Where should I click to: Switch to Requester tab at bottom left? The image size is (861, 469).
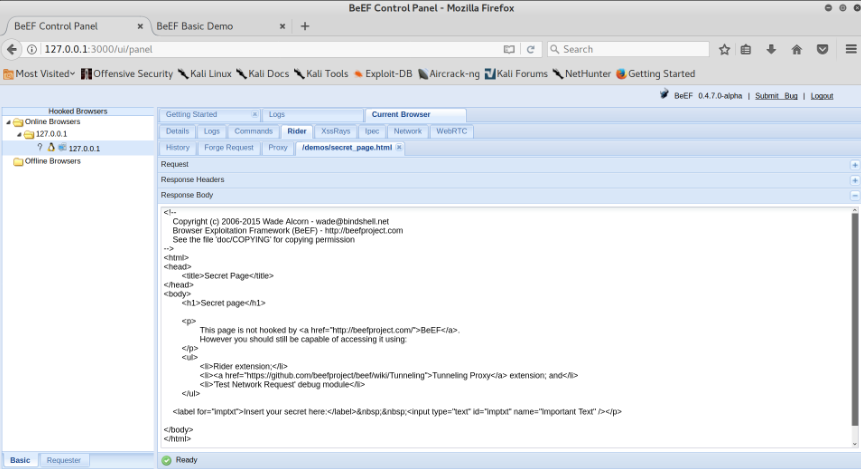[x=64, y=460]
